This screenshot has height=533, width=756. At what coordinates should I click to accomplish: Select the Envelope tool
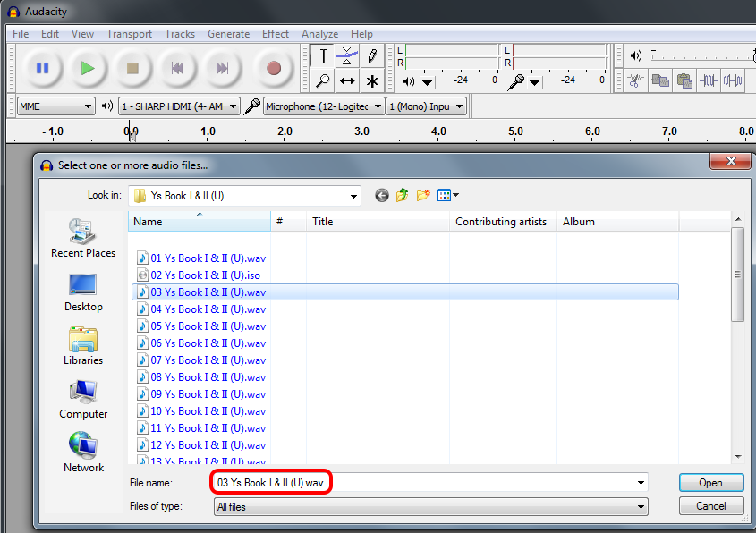coord(347,56)
